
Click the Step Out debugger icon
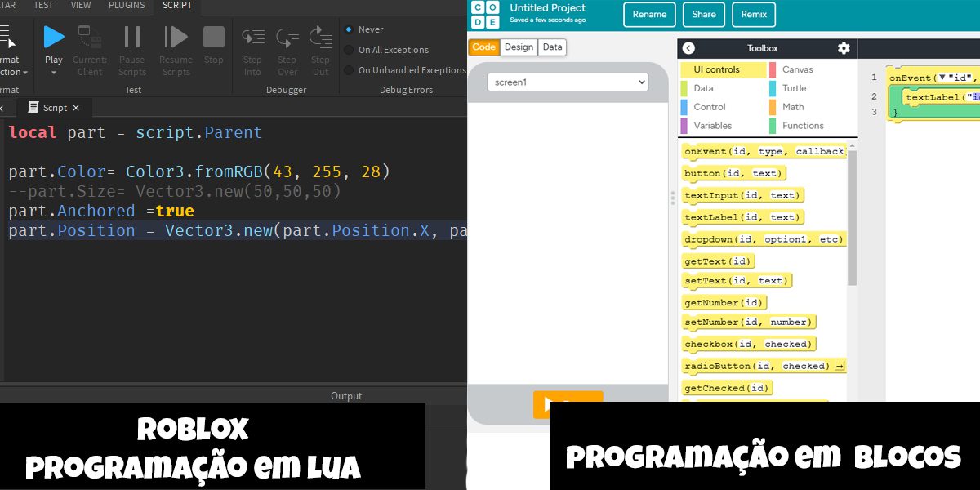320,38
